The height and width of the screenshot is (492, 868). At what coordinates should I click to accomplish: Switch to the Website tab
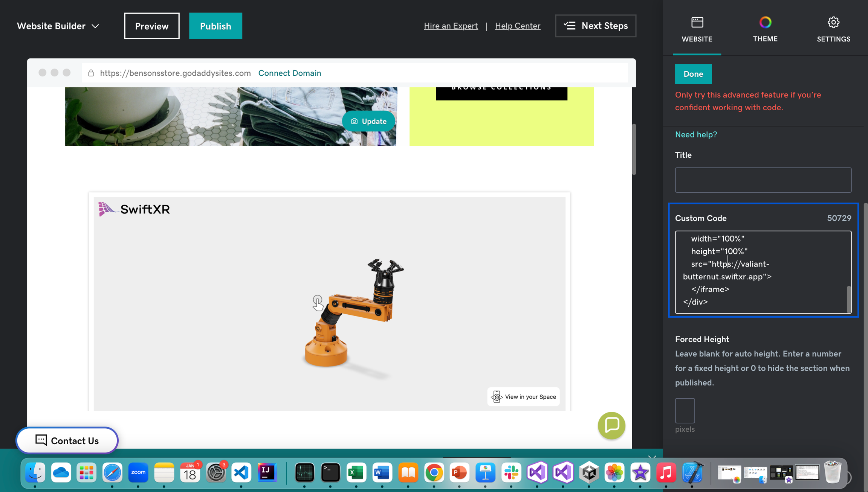(x=697, y=29)
